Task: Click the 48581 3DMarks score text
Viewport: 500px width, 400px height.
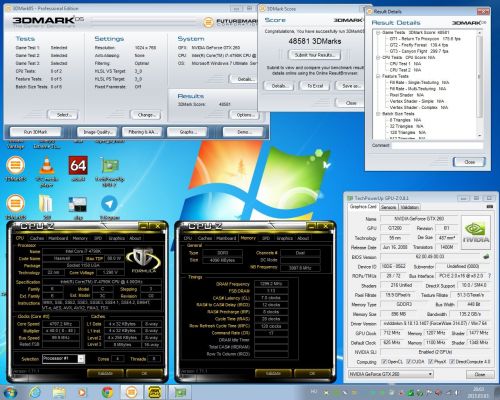Action: pyautogui.click(x=315, y=41)
